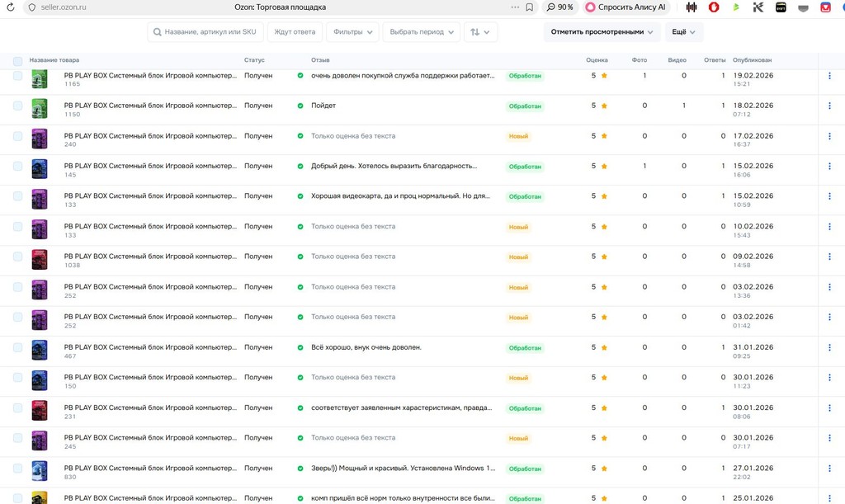Sort by the Оценка column header
The image size is (845, 504).
pyautogui.click(x=597, y=60)
